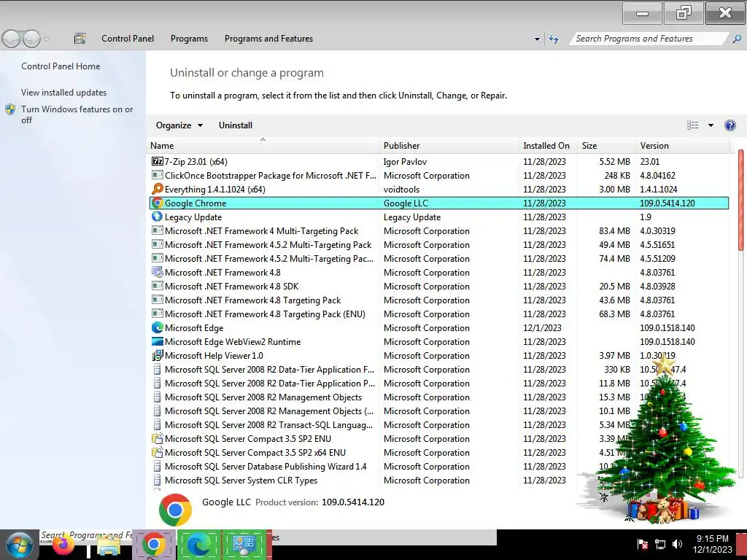Open View installed updates link
Viewport: 747px width, 560px height.
click(x=64, y=93)
